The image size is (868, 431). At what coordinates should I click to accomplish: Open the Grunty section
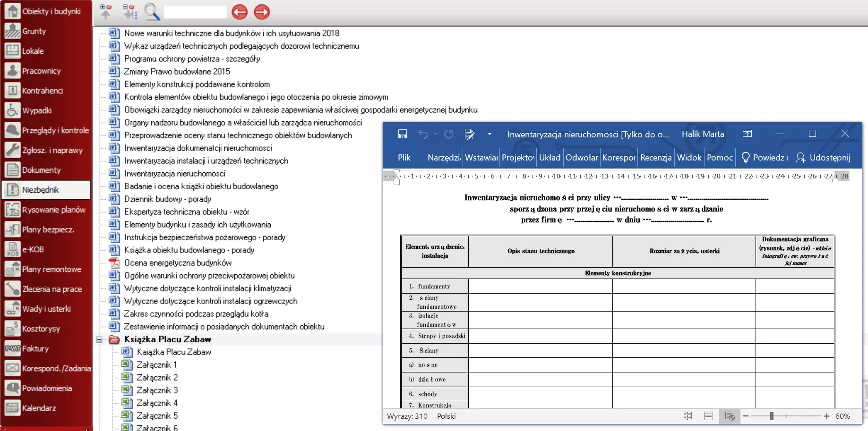(46, 31)
